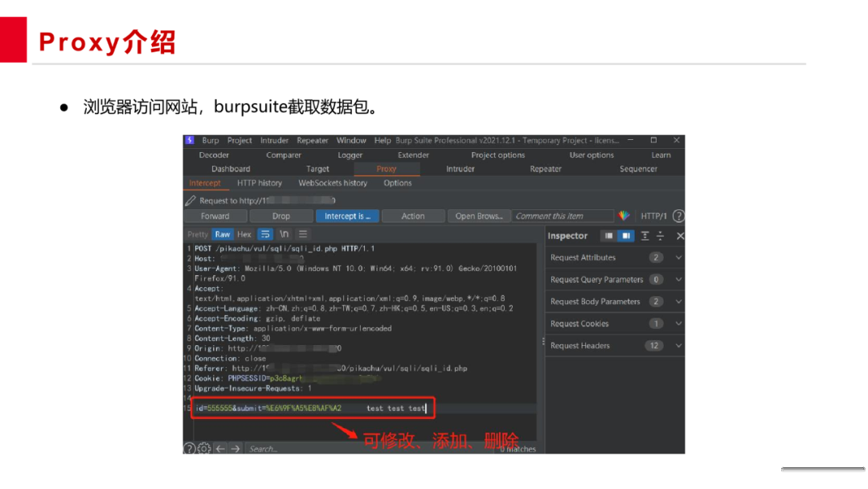The width and height of the screenshot is (868, 489).
Task: Open the HTTP history sub-tab
Action: 259,183
